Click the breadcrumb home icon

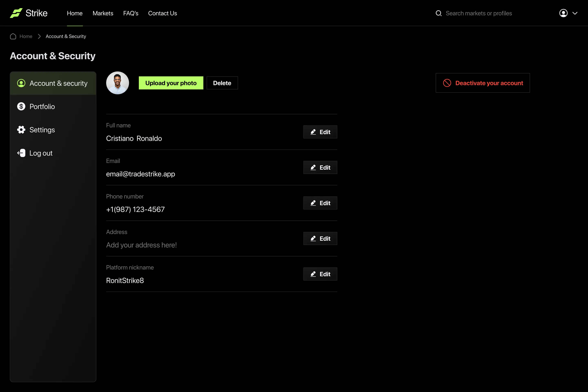[13, 37]
